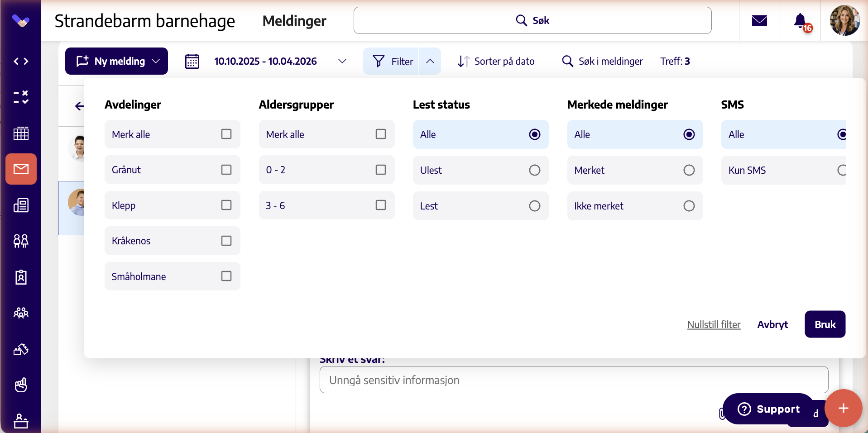Expand the date range chevron
868x433 pixels.
[x=342, y=61]
